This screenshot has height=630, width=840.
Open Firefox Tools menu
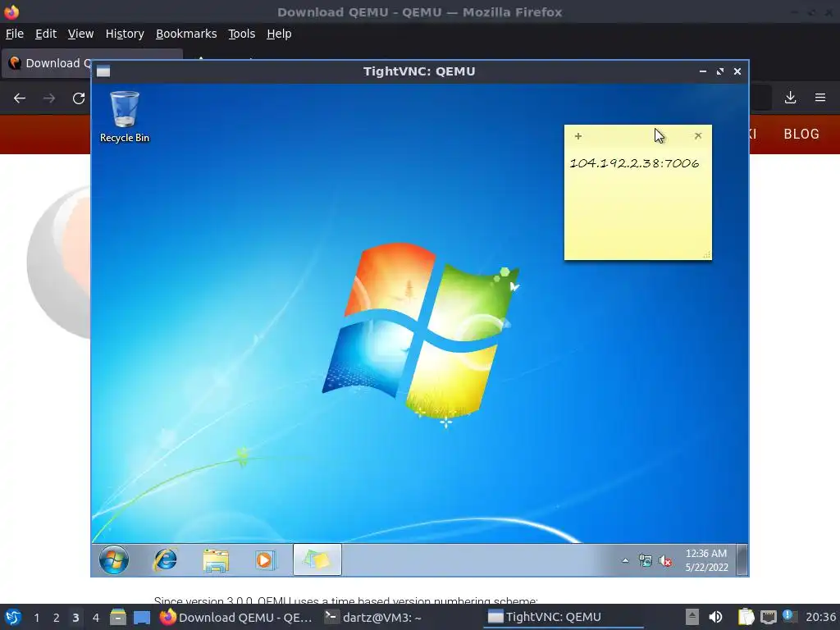[241, 34]
